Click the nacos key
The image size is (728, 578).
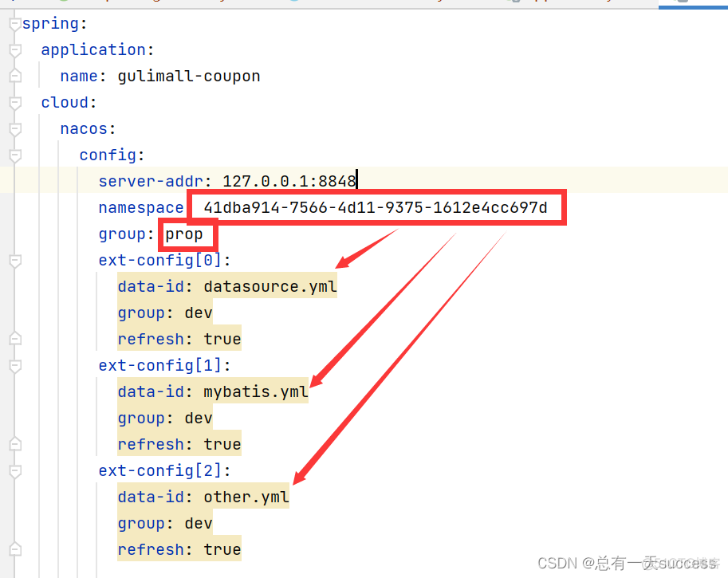(x=84, y=128)
